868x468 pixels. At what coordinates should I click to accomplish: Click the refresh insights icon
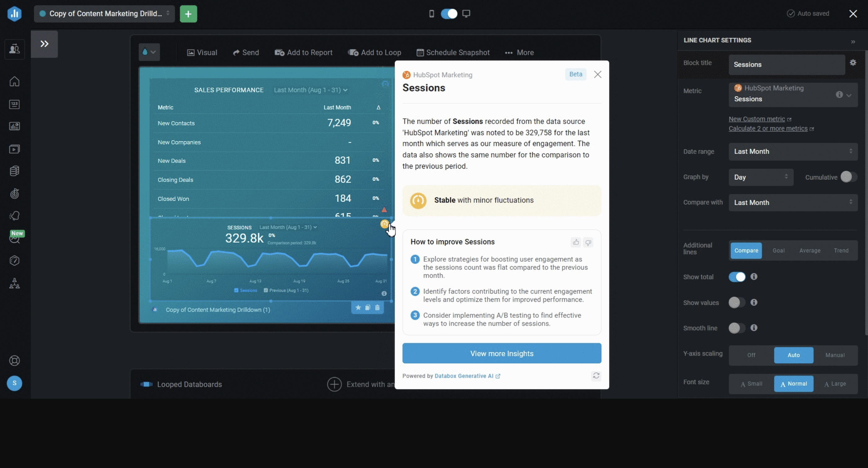tap(596, 376)
